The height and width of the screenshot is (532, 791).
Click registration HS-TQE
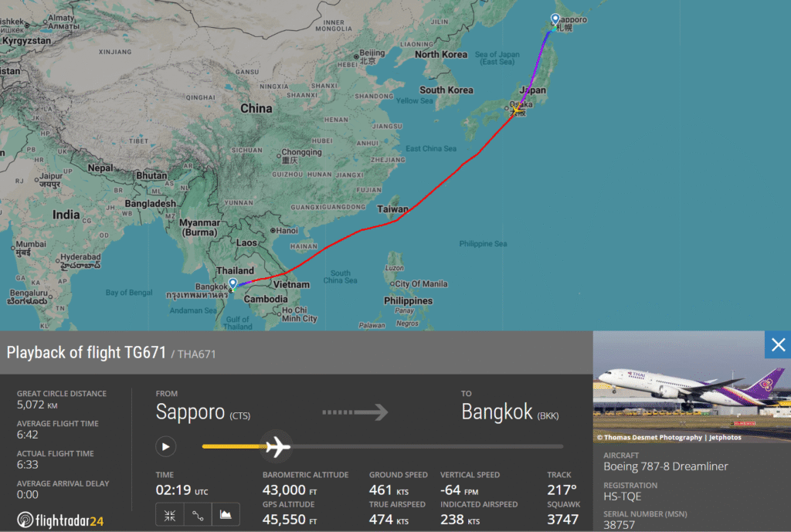tap(622, 496)
